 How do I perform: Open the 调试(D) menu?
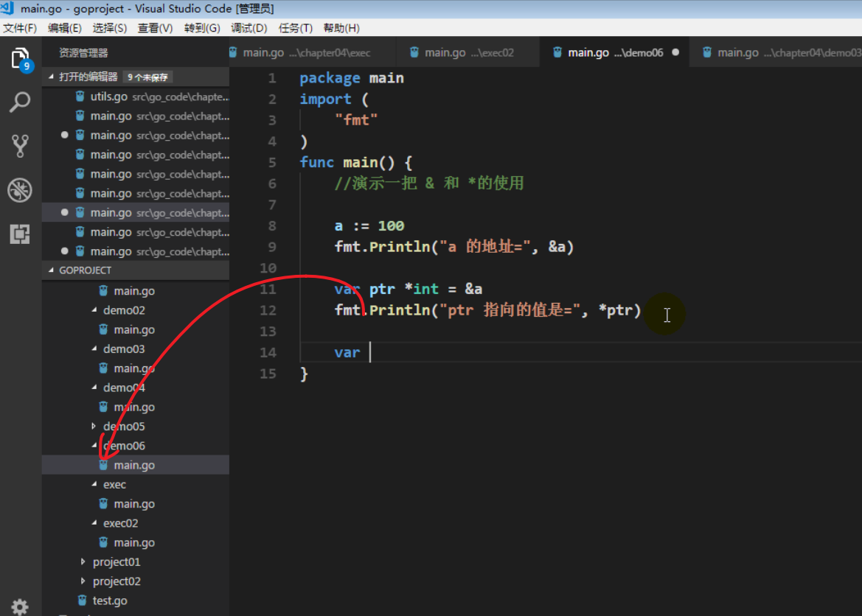[x=248, y=28]
